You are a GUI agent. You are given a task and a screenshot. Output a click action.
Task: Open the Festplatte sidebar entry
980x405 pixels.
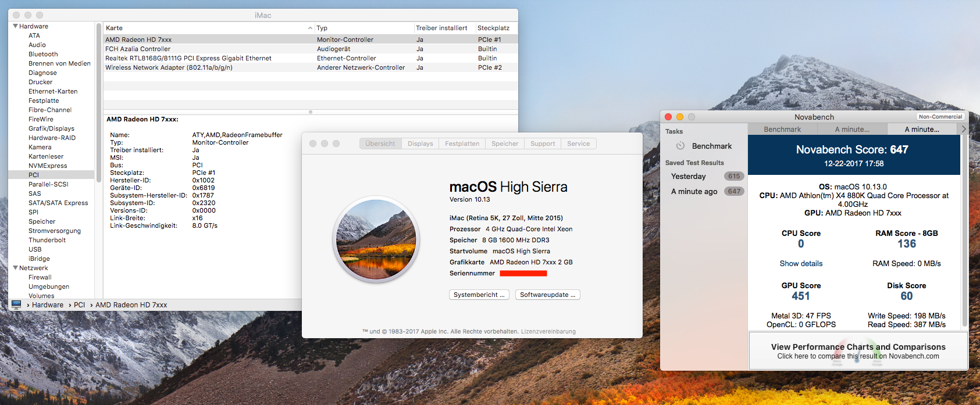(44, 101)
